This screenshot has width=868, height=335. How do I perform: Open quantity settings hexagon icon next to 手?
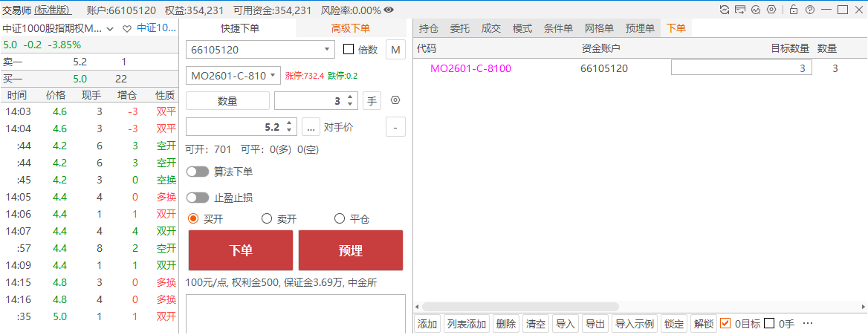pyautogui.click(x=395, y=100)
